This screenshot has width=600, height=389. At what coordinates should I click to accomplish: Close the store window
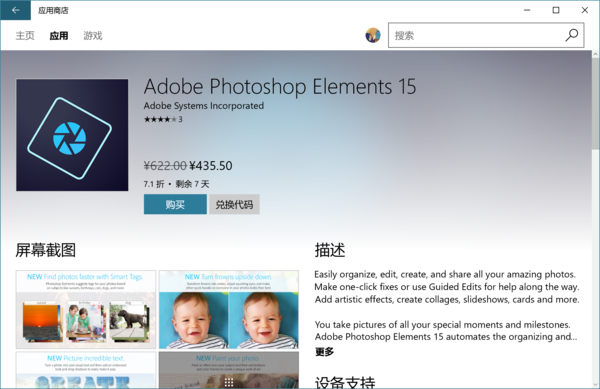coord(585,10)
